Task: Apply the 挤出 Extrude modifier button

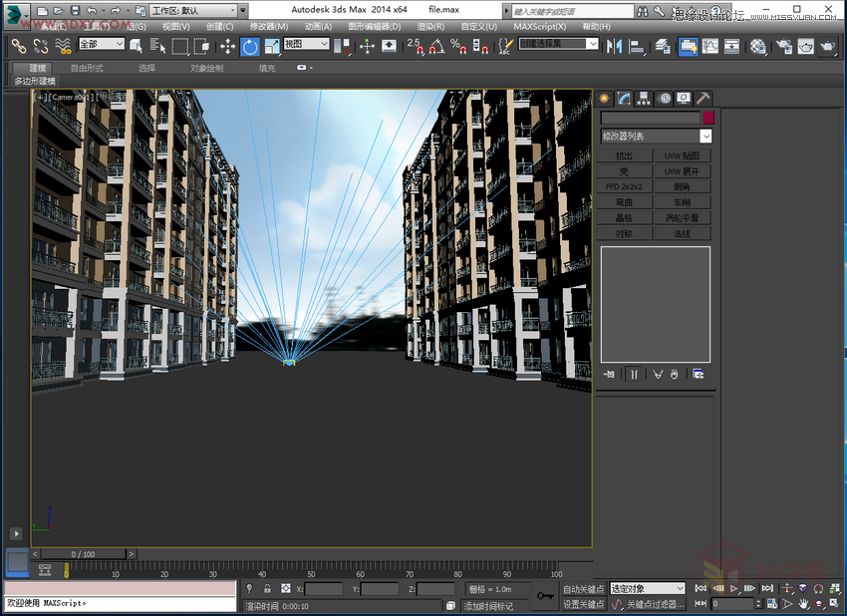Action: coord(626,155)
